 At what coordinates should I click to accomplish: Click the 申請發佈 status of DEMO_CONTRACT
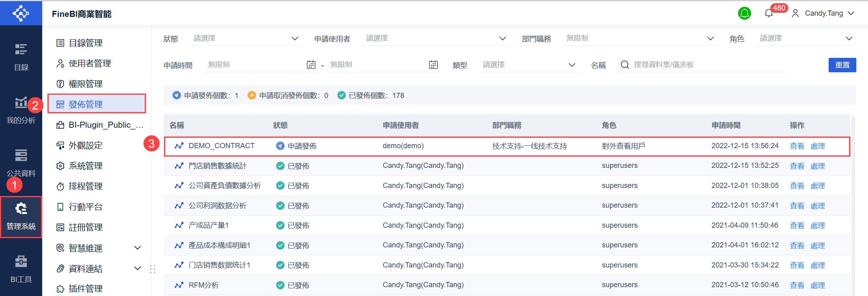coord(296,146)
